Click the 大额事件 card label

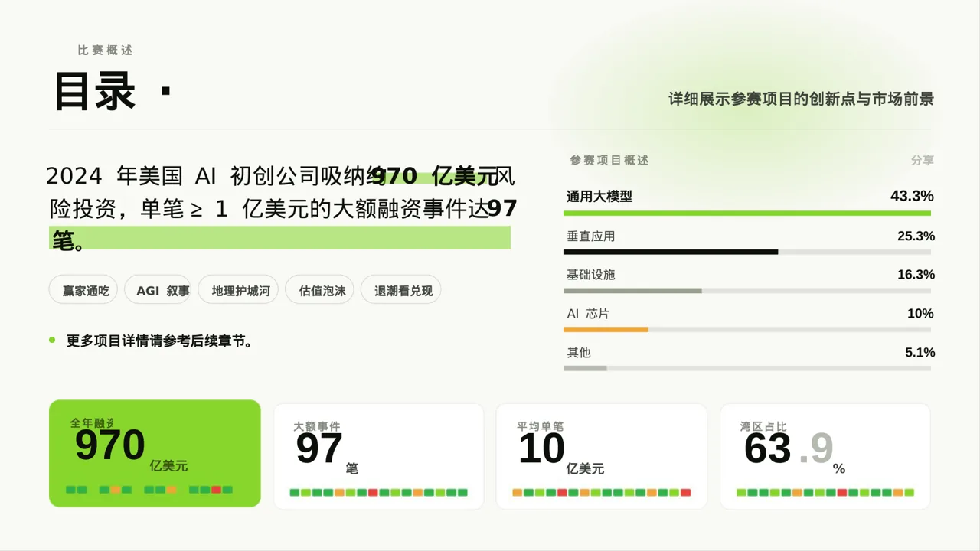point(317,426)
